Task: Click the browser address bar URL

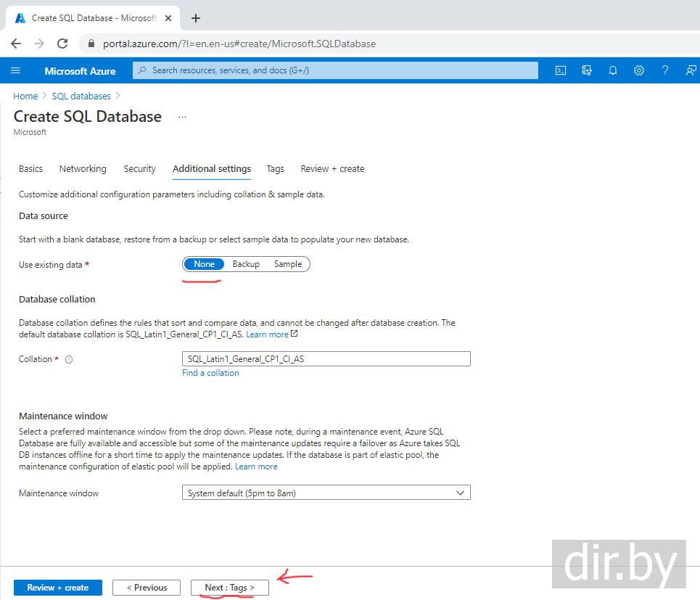Action: pos(239,44)
